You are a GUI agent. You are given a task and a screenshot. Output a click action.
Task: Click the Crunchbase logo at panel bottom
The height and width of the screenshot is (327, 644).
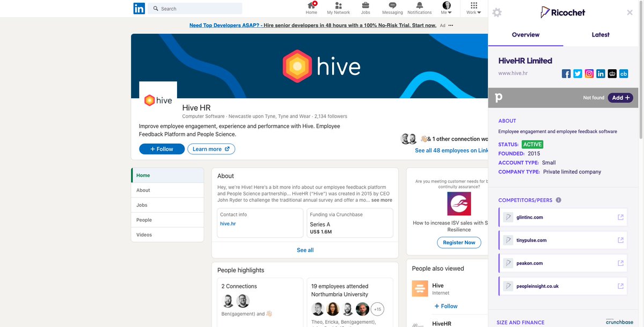click(x=619, y=322)
